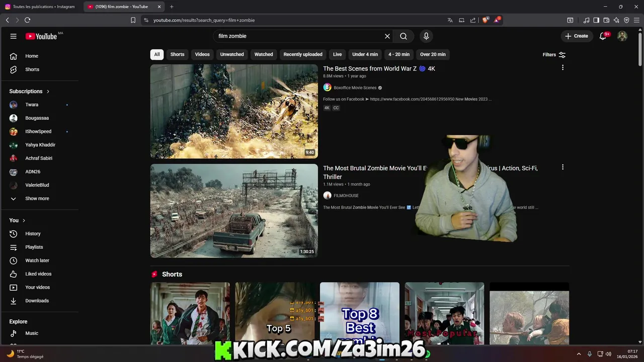Select the Live filter chip
Image resolution: width=644 pixels, height=362 pixels.
click(x=337, y=54)
